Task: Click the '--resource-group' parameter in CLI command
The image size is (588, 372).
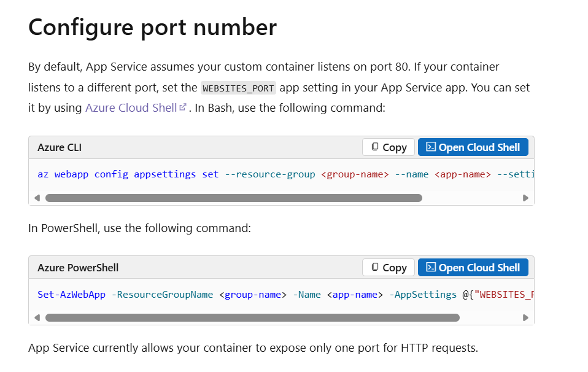Action: [x=270, y=174]
